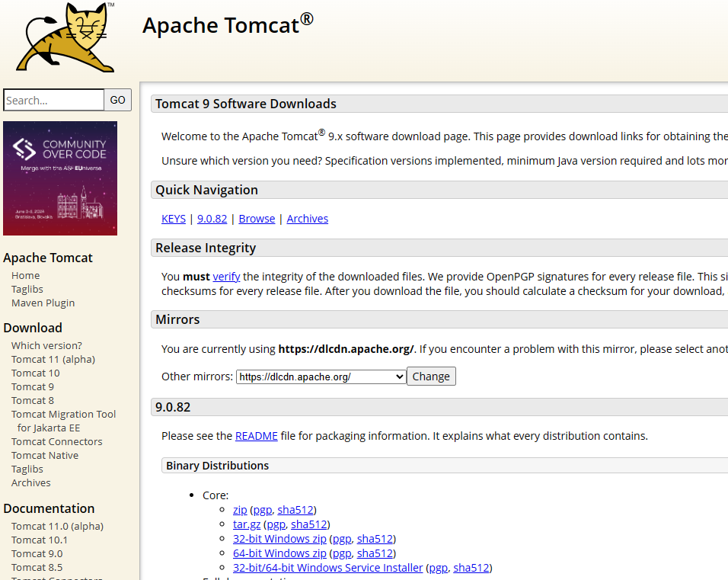Click the Binary Distributions heading
The height and width of the screenshot is (580, 728).
point(217,466)
